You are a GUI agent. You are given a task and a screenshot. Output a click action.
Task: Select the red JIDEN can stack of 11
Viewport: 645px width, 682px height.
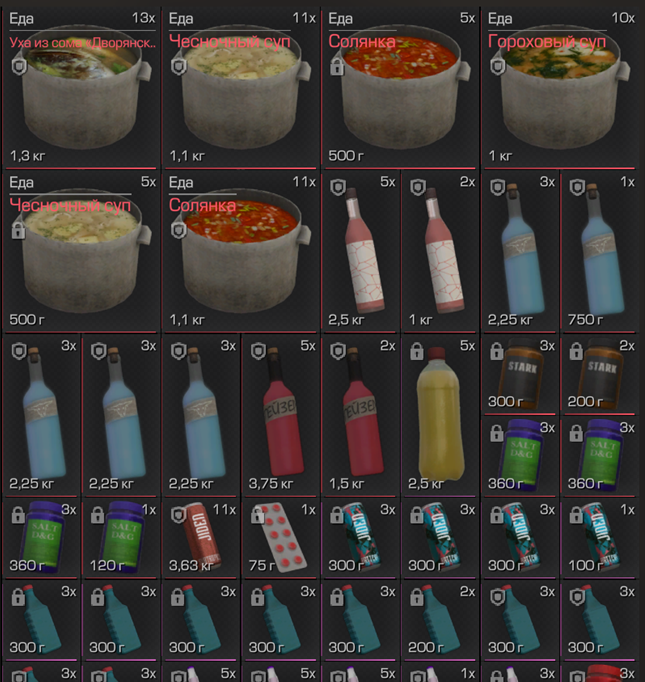pyautogui.click(x=200, y=538)
